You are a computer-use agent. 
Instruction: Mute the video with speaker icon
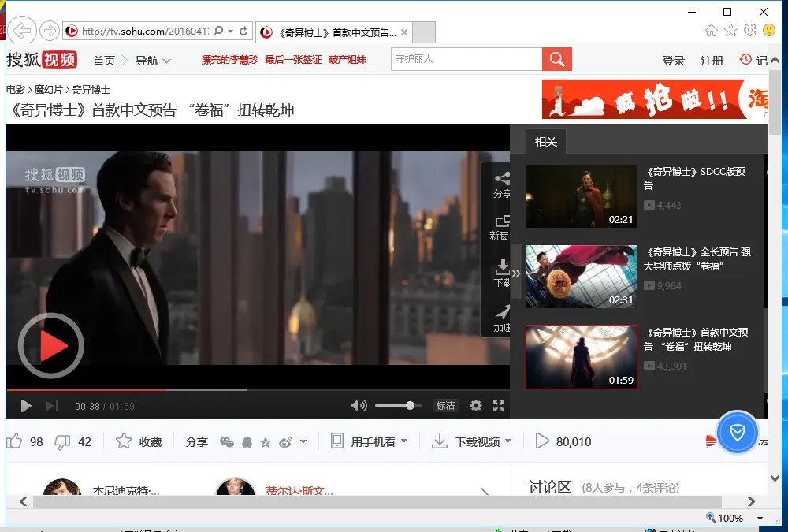tap(359, 406)
